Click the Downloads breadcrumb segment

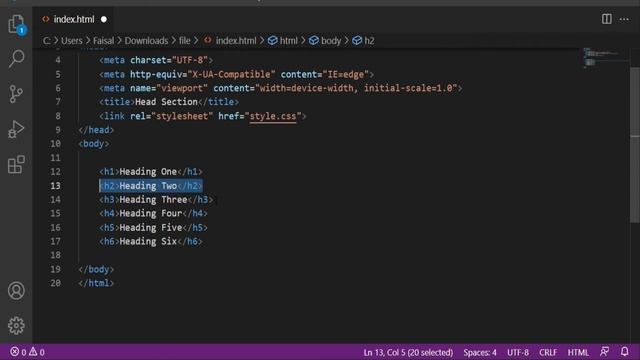(x=146, y=40)
